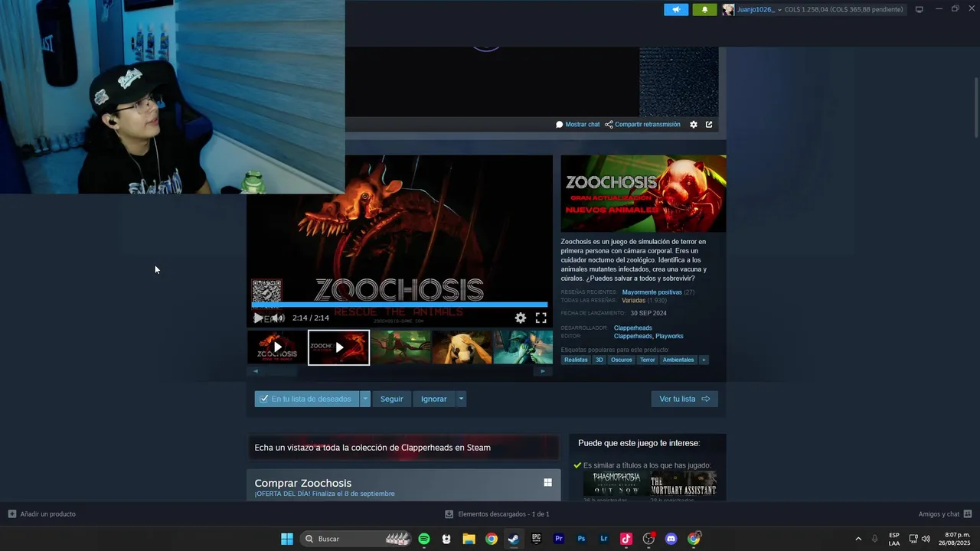Click the taskbar Buscar search box
The width and height of the screenshot is (980, 551).
tap(355, 539)
